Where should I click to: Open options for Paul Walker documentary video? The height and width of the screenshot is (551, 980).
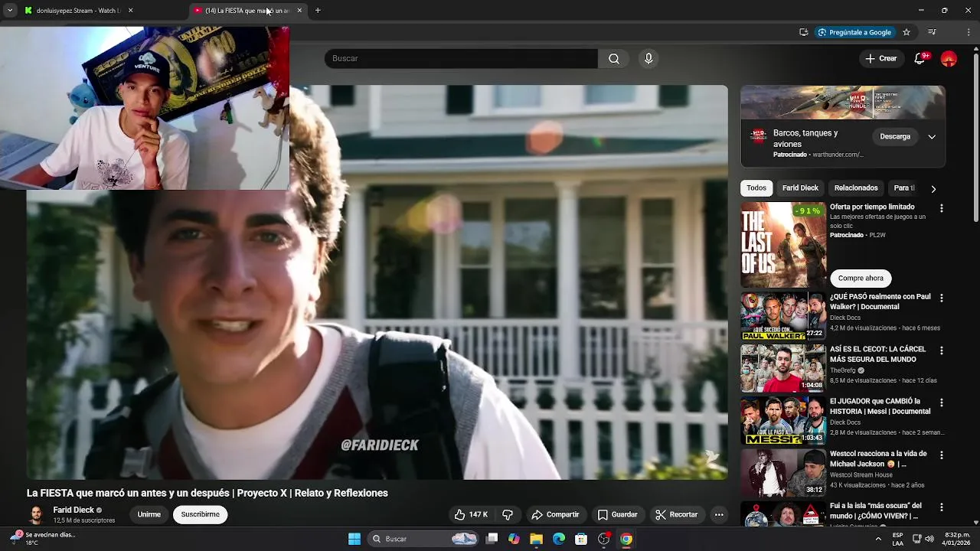point(942,298)
